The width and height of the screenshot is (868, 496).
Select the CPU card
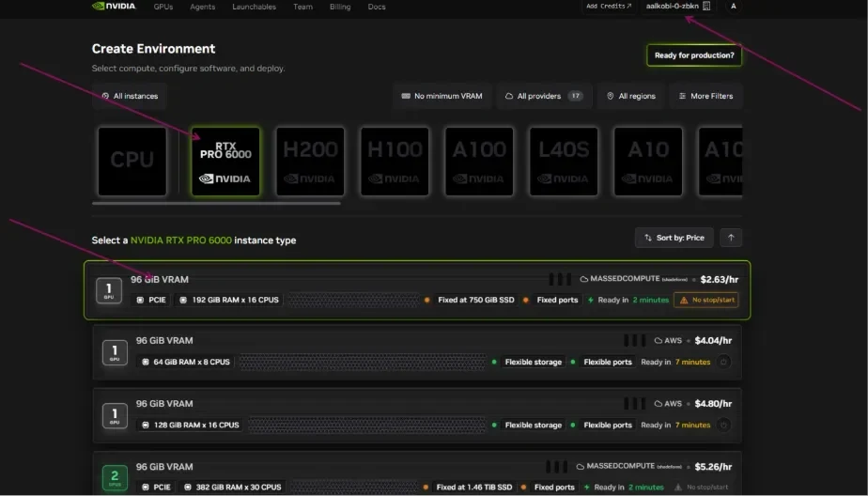(132, 161)
